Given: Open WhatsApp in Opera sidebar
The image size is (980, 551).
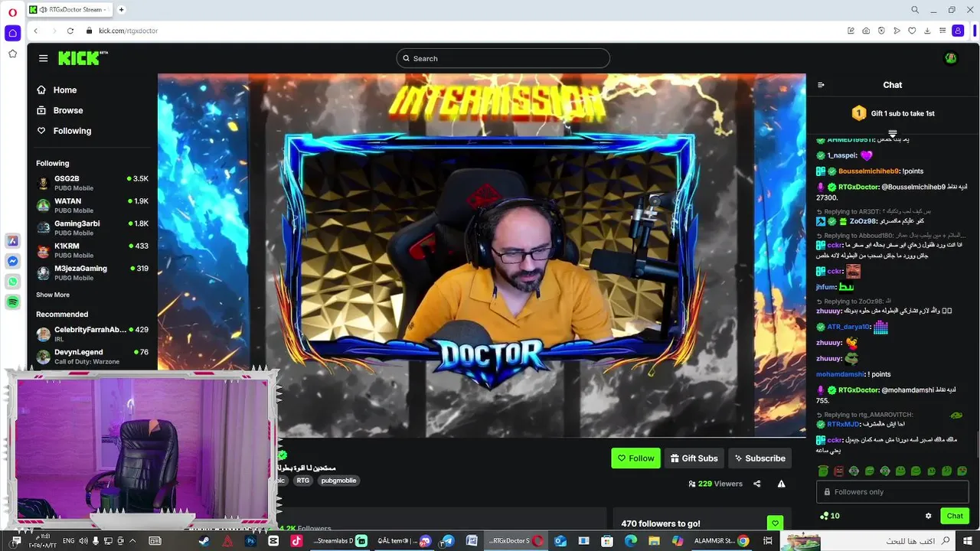Looking at the screenshot, I should (12, 282).
